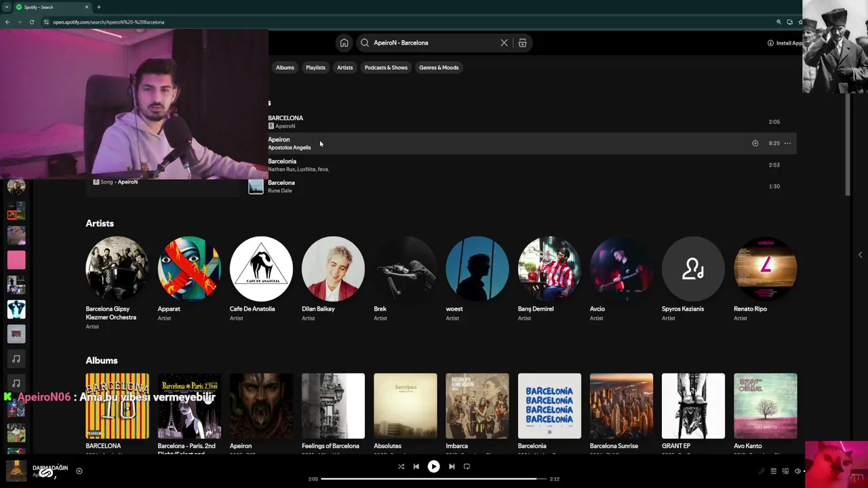Open the Cafe De Anatolia artist card

click(x=261, y=279)
